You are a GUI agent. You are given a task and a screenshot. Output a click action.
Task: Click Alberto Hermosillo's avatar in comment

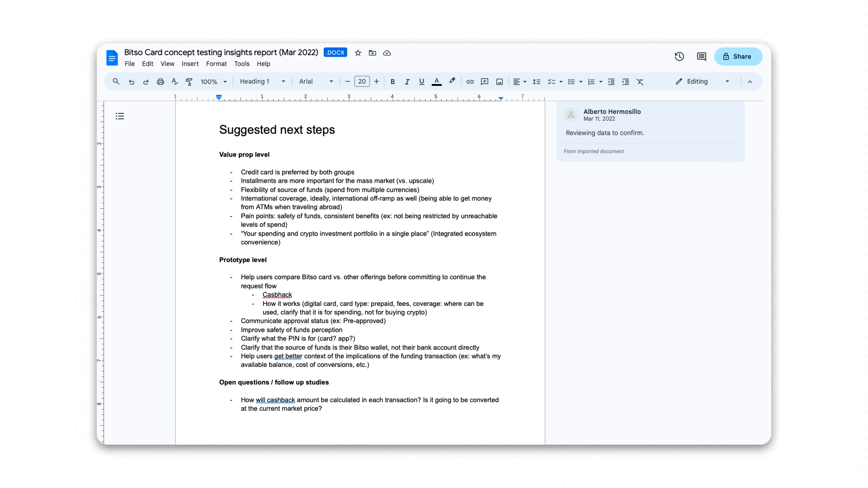pyautogui.click(x=571, y=115)
